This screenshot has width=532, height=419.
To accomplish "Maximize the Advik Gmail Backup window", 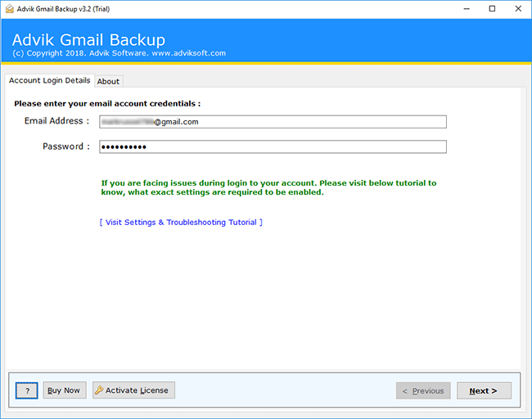I will (x=492, y=9).
